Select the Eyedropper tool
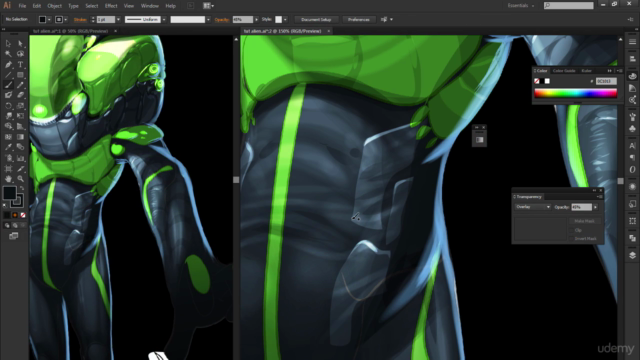Screen dimensions: 640x360 coord(8,147)
